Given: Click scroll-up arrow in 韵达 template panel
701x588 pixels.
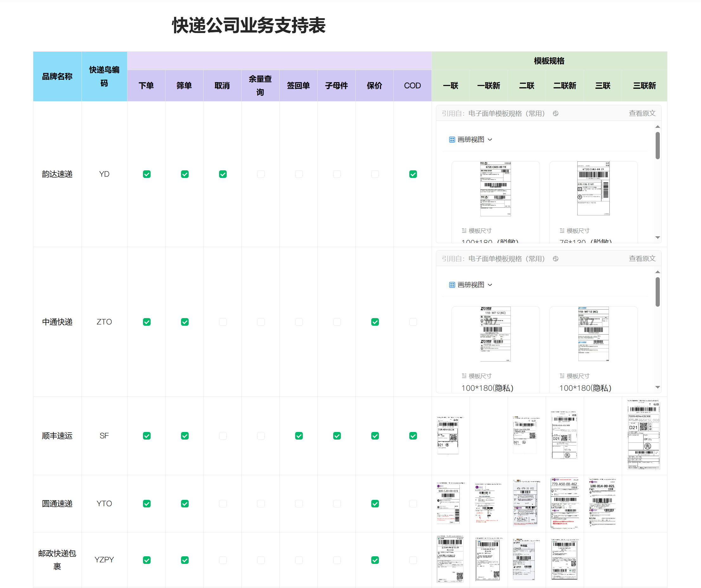Looking at the screenshot, I should click(657, 127).
